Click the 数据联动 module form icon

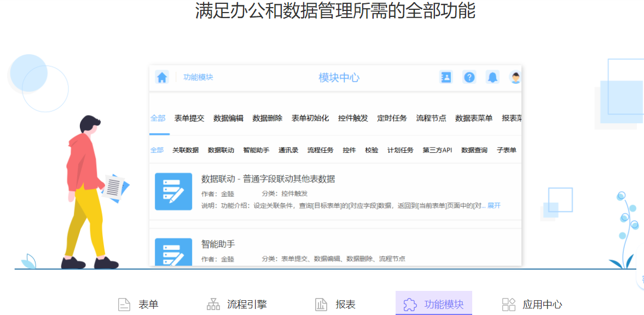pos(173,191)
